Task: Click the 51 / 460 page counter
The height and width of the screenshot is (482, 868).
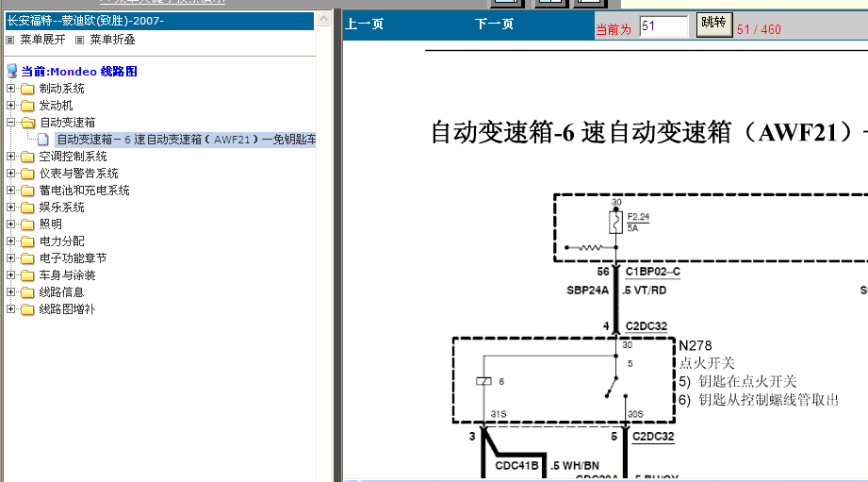Action: 759,30
